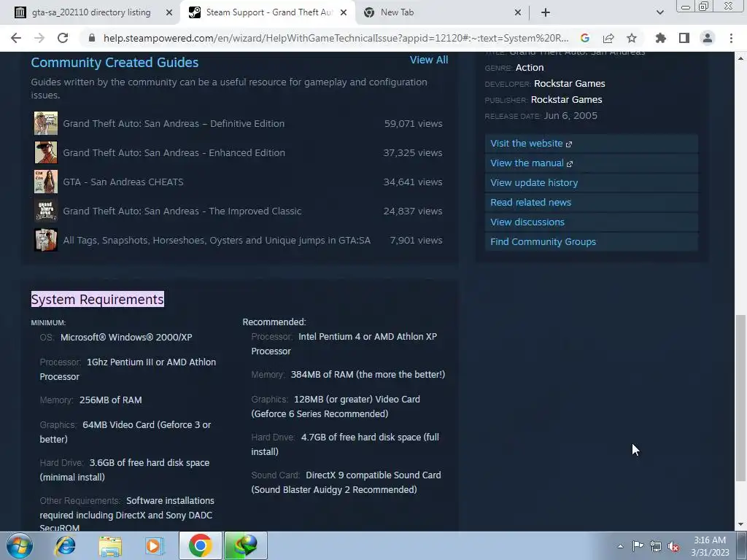Open Find Community Groups link
This screenshot has height=560, width=747.
pyautogui.click(x=591, y=242)
